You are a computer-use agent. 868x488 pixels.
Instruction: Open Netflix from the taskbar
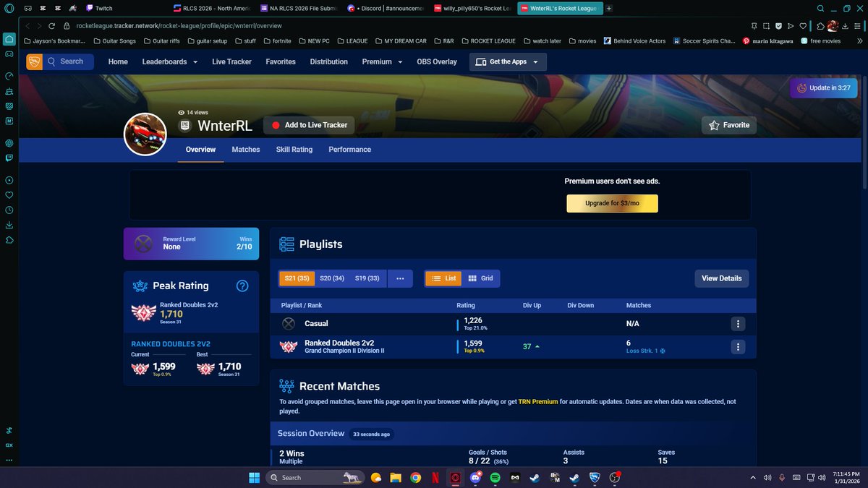[435, 477]
